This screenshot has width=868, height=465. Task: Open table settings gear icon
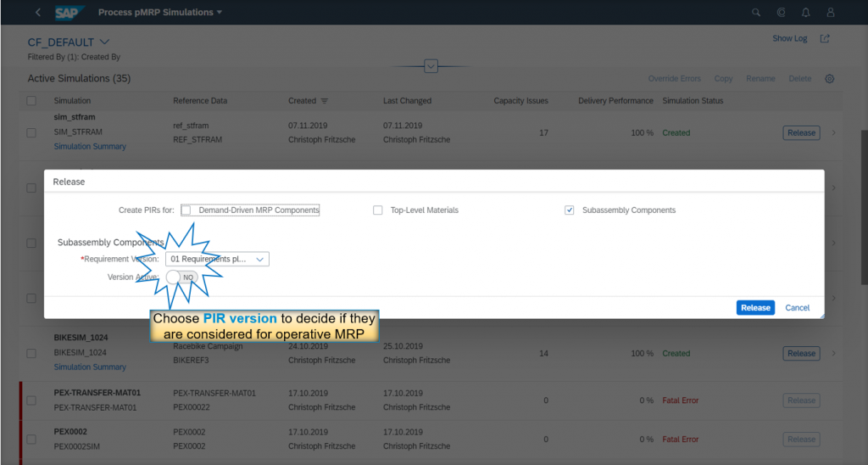tap(829, 79)
